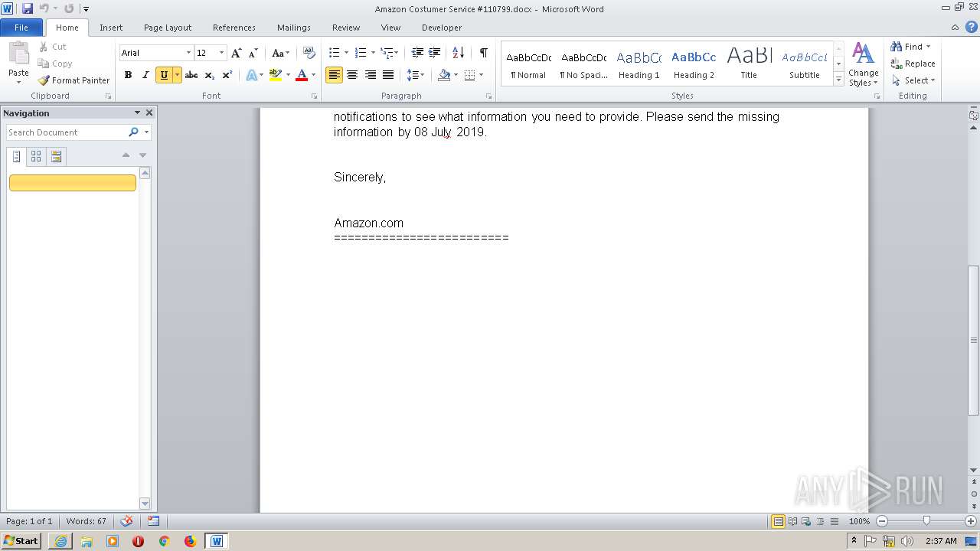The height and width of the screenshot is (551, 980).
Task: Open the Mailings tab
Action: (x=294, y=28)
